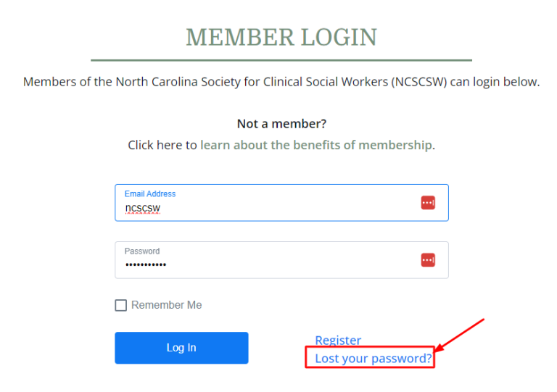Click the "Click here to" text
The width and height of the screenshot is (557, 392).
coord(162,145)
